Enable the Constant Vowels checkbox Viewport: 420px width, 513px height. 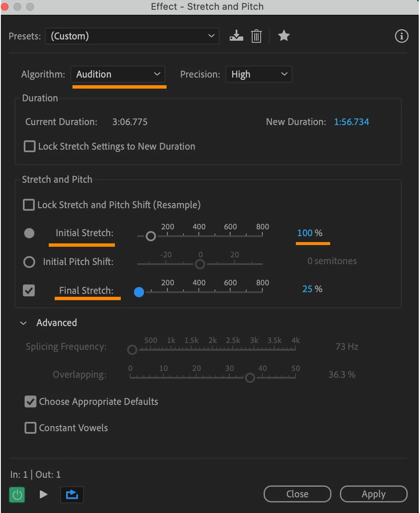click(31, 428)
